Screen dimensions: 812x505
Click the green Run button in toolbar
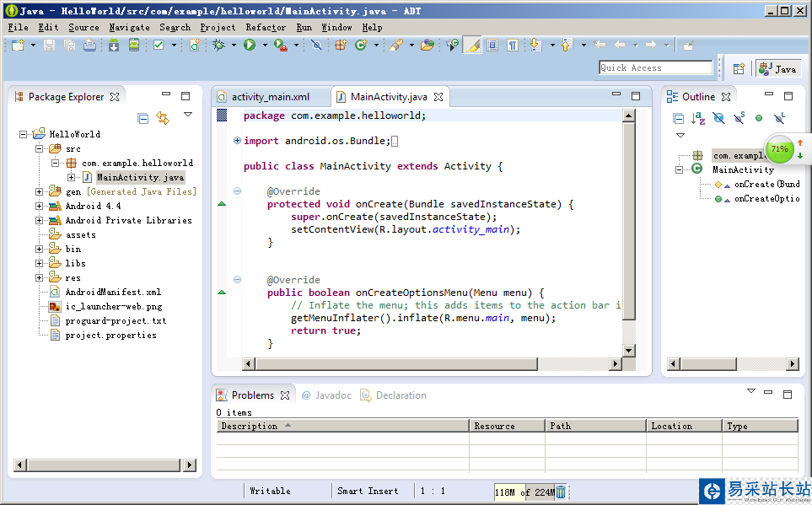pos(250,46)
